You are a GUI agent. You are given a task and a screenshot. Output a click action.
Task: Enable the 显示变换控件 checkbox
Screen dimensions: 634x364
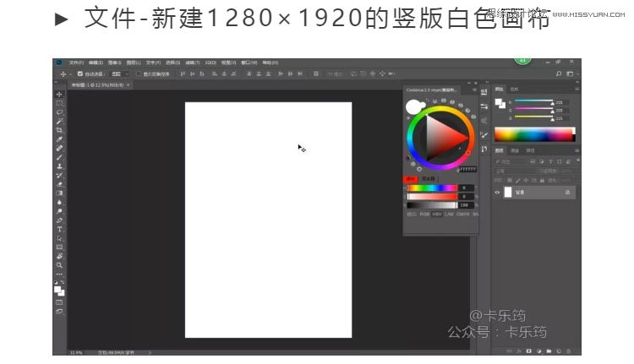[139, 74]
